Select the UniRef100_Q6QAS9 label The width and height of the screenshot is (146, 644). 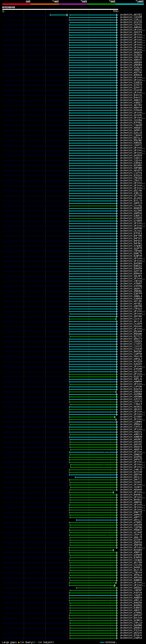pyautogui.click(x=131, y=53)
